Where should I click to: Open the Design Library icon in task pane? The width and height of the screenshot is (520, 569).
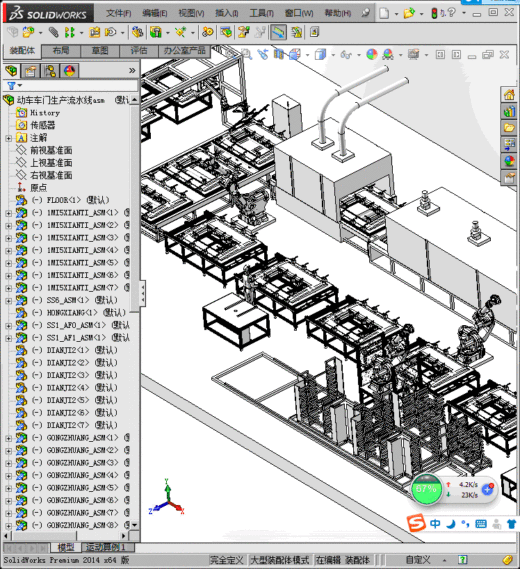509,111
